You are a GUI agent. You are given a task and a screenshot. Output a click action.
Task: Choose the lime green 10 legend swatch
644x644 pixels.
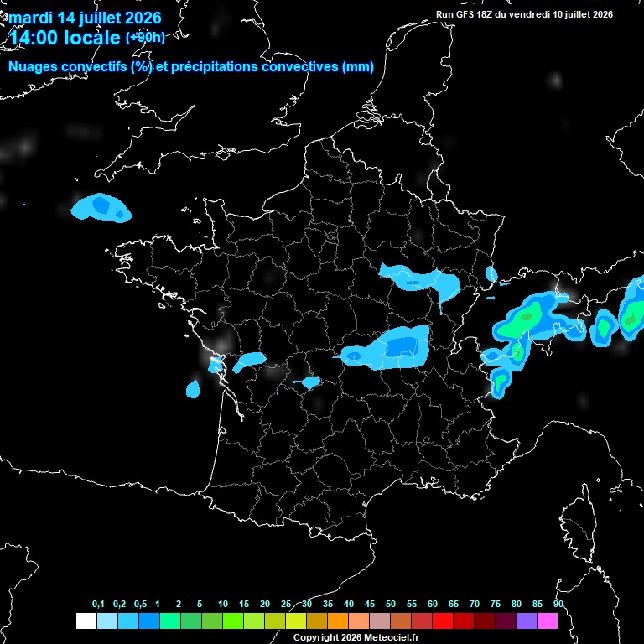click(x=233, y=621)
